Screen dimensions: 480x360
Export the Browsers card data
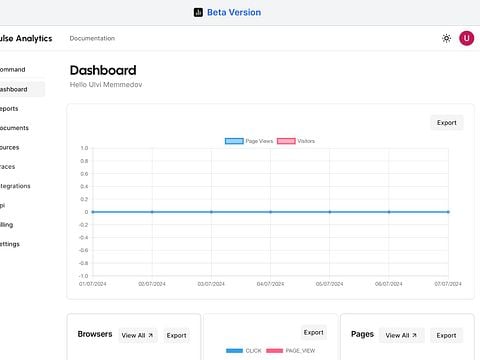click(x=176, y=335)
